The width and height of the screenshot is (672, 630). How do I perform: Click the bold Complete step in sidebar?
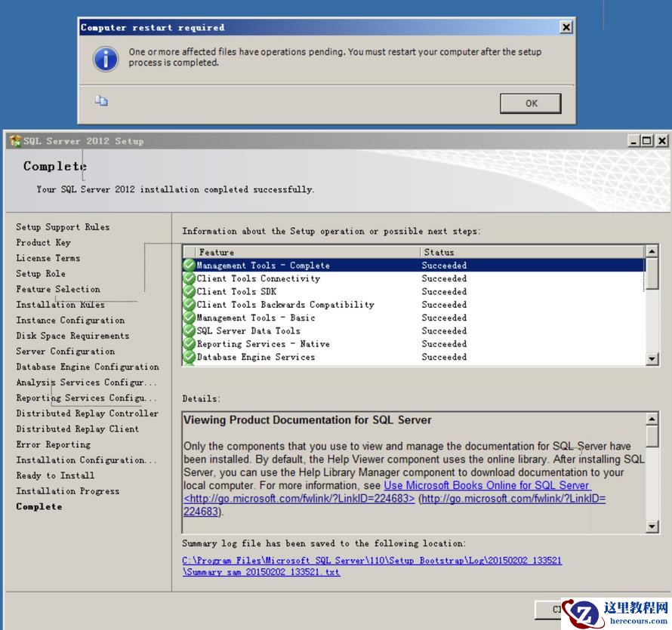39,507
